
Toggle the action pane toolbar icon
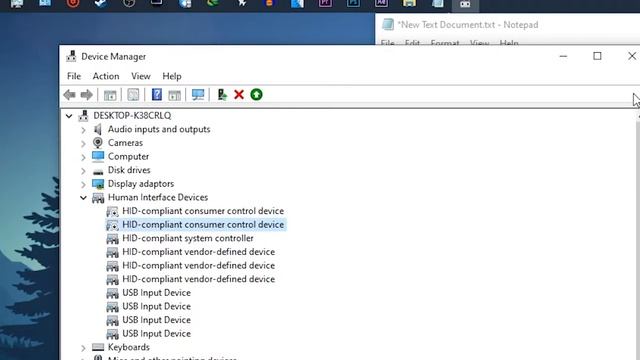[x=174, y=95]
